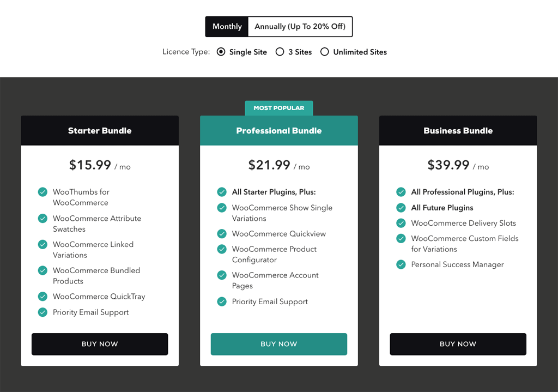This screenshot has width=558, height=392.
Task: Click checkmark icon beside WooThumbs for WooCommerce
Action: (x=43, y=192)
